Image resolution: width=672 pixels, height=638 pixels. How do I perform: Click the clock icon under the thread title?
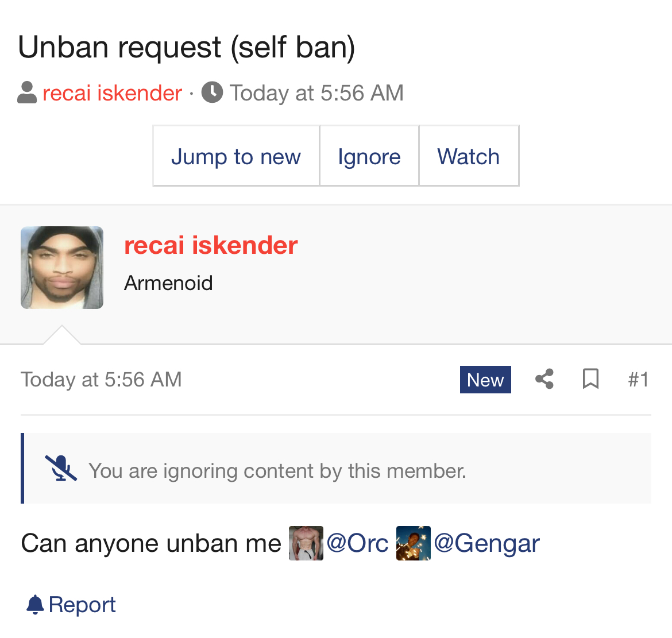[212, 92]
